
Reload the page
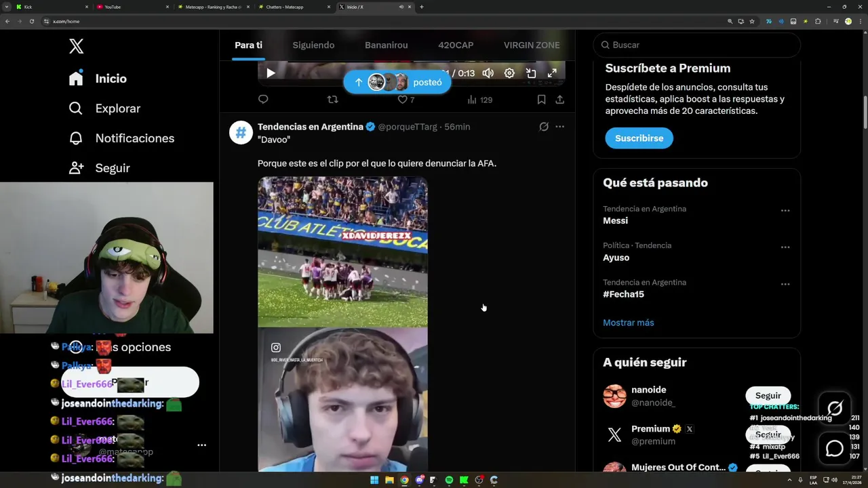point(31,21)
